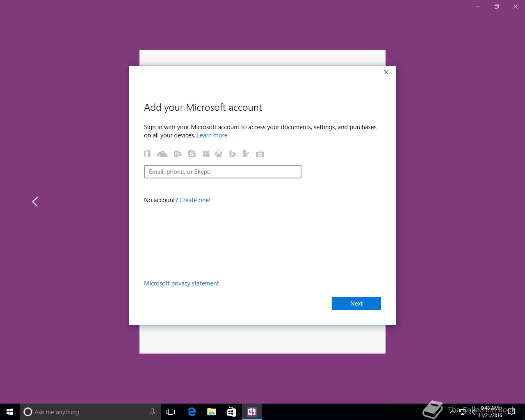
Task: Follow the Create one! link
Action: [x=195, y=200]
